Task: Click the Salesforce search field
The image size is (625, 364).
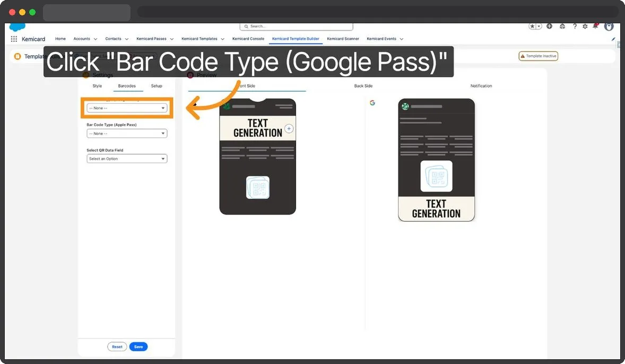Action: point(296,26)
